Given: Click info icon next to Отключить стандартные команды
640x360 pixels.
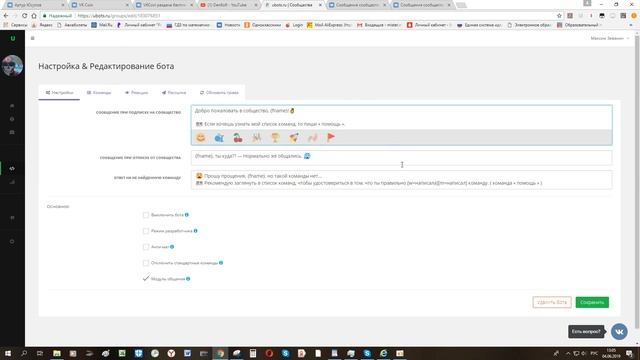Looking at the screenshot, I should click(221, 263).
